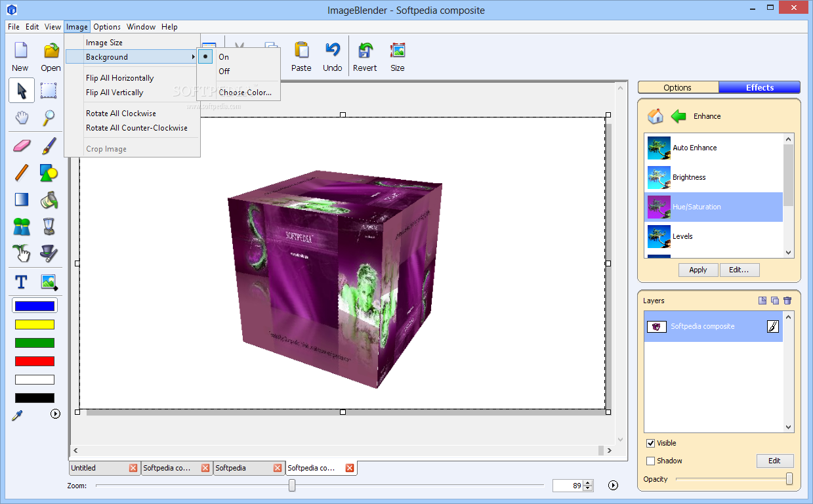
Task: Toggle the Visible checkbox
Action: pos(651,443)
